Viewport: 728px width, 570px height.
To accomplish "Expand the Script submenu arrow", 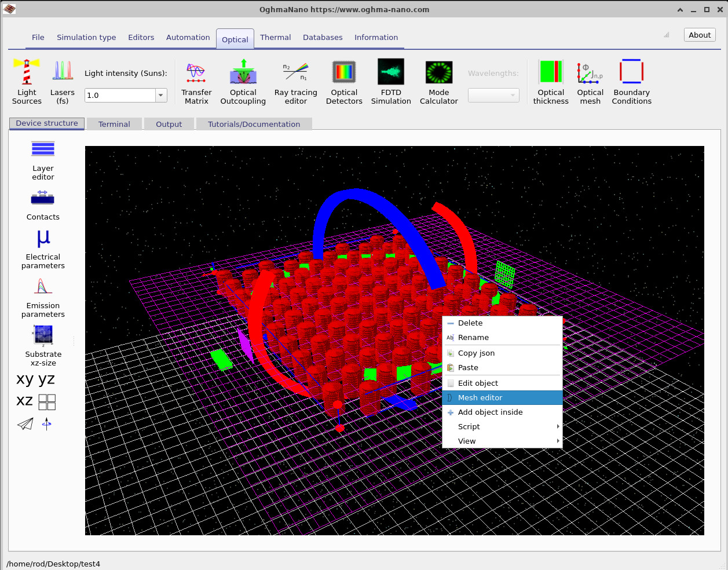I will coord(558,426).
